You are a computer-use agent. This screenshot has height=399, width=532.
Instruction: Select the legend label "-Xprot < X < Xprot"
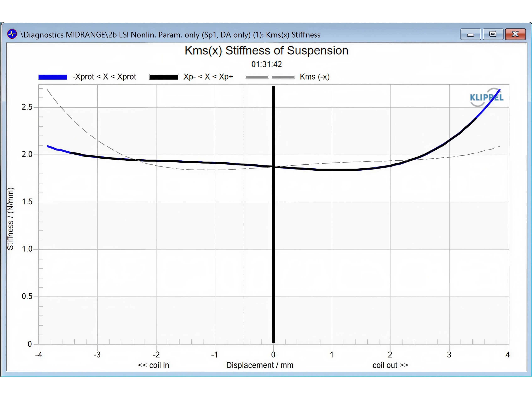coord(104,77)
